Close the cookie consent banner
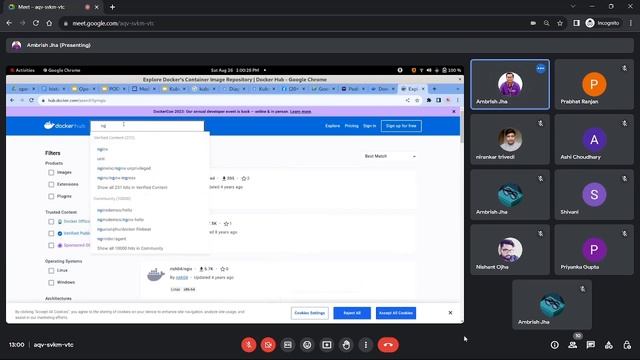This screenshot has height=360, width=640. coord(450,313)
